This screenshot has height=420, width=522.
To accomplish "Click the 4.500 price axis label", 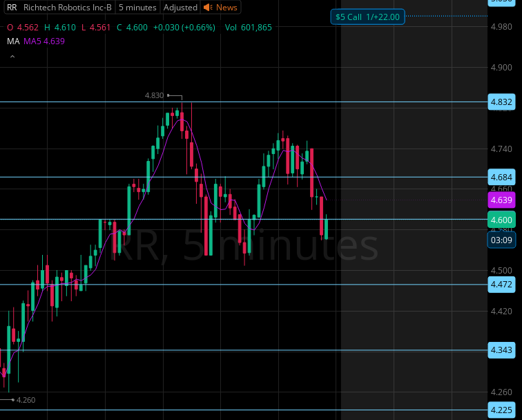I will (x=501, y=271).
